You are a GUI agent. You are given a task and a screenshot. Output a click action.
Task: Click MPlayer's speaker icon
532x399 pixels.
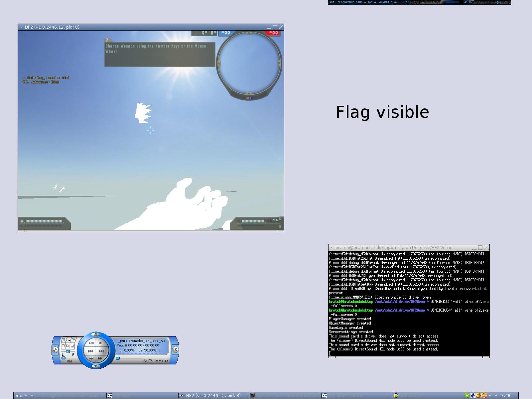[68, 346]
